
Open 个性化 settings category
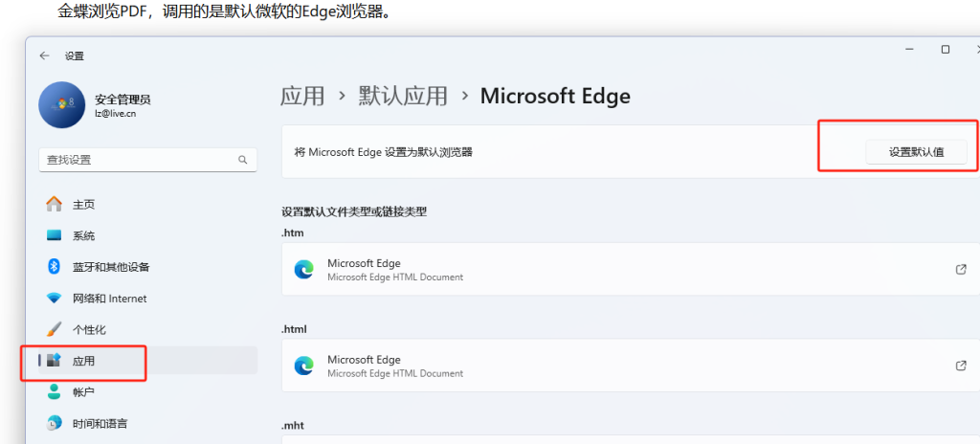[148, 329]
